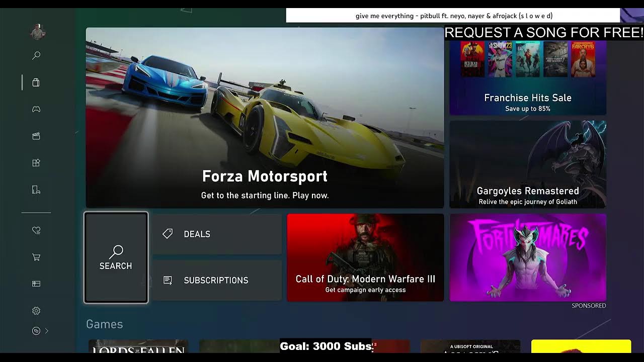Open the shopping cart icon
The height and width of the screenshot is (362, 644).
pos(36,257)
